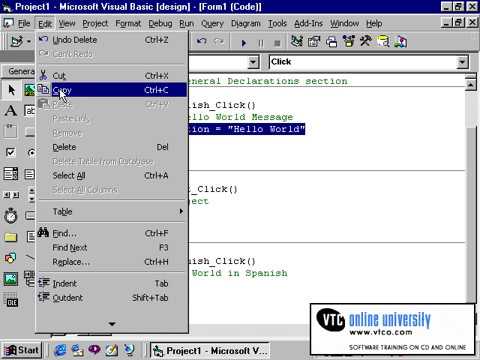Choose Find... from the Edit menu

pos(111,233)
